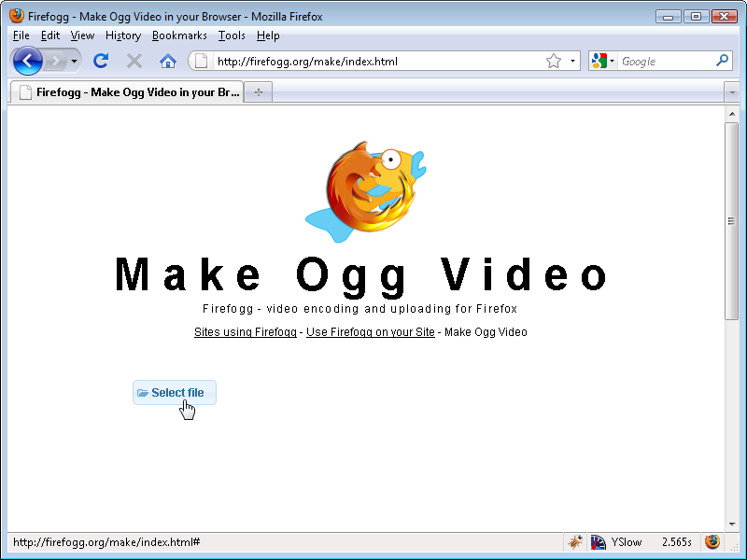Navigate back to the previous page
This screenshot has height=560, width=747.
pos(28,60)
